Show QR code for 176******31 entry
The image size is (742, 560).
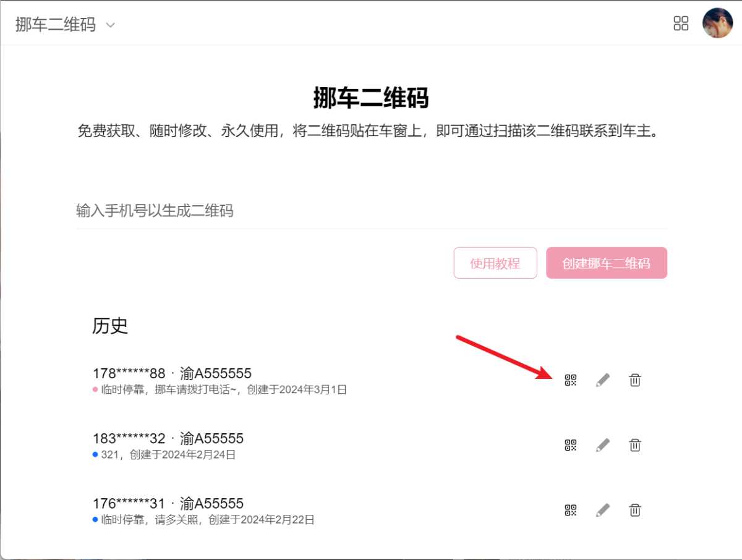570,510
